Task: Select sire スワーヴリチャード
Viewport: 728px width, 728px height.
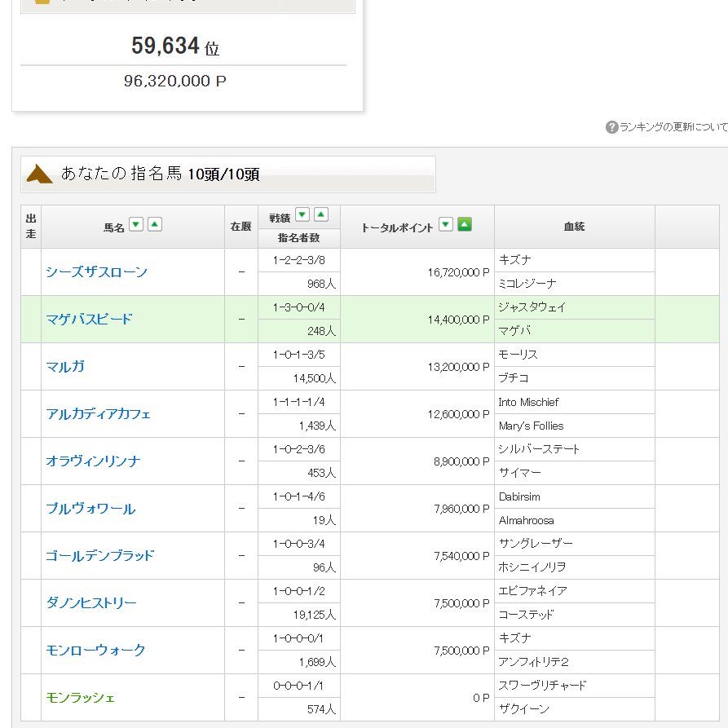Action: click(542, 686)
